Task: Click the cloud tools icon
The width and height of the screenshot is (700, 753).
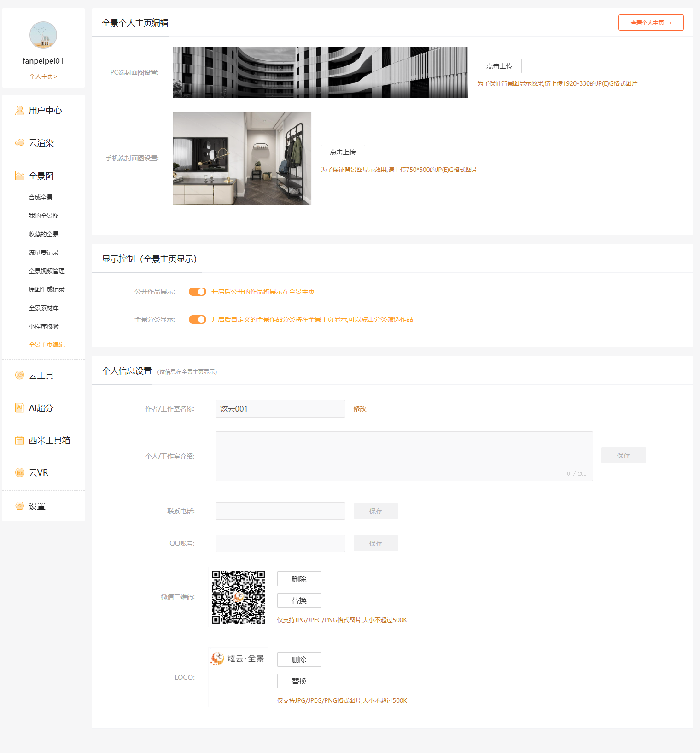Action: (x=20, y=375)
